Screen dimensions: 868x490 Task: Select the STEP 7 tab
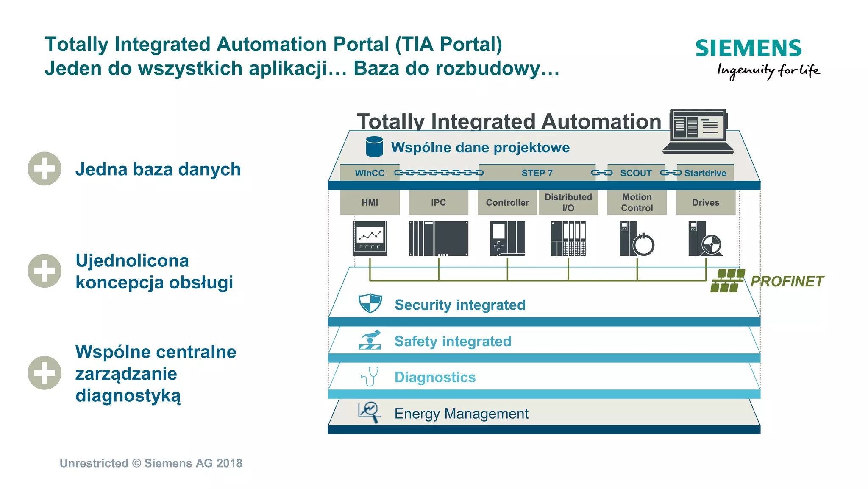point(537,173)
